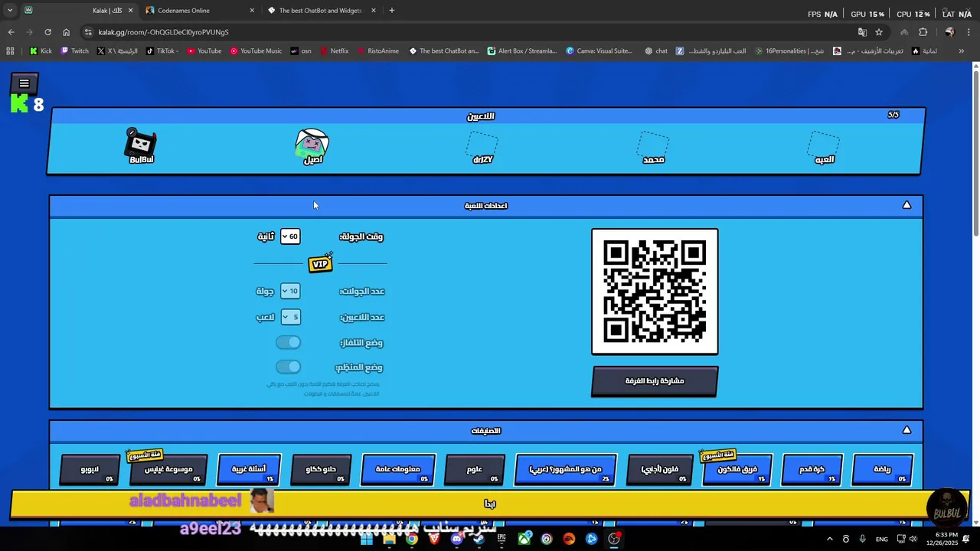Collapse the اعدادات اللعبة settings section

coord(906,205)
